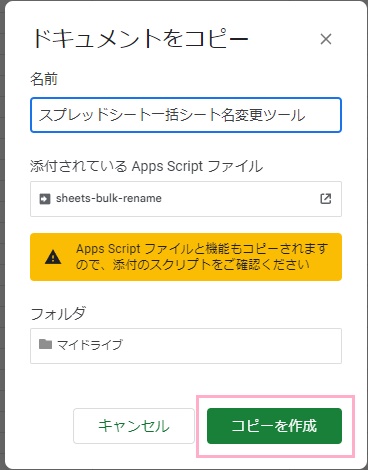Open the マイドライブ folder selector

pyautogui.click(x=186, y=346)
